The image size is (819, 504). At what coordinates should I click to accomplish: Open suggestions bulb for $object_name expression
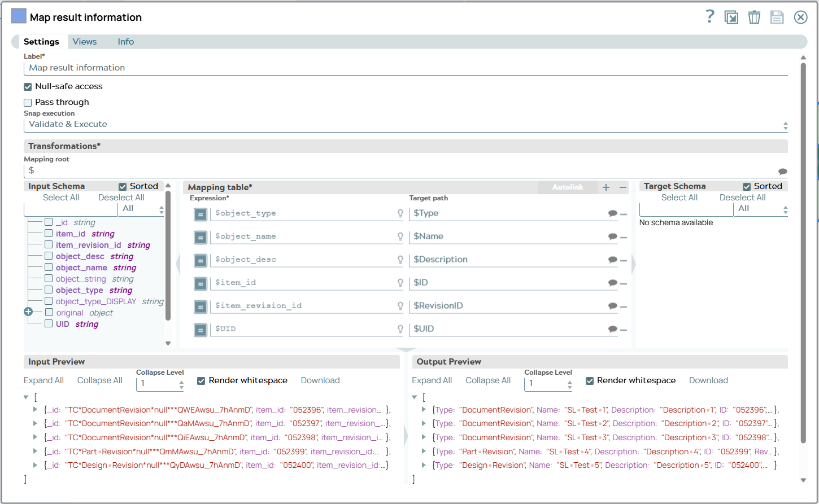[x=400, y=236]
